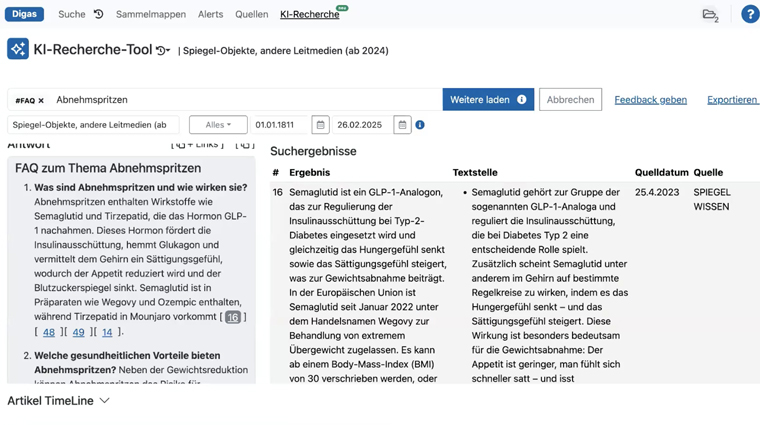Click the Textstelle column header
Viewport: 760px width, 425px height.
(475, 173)
